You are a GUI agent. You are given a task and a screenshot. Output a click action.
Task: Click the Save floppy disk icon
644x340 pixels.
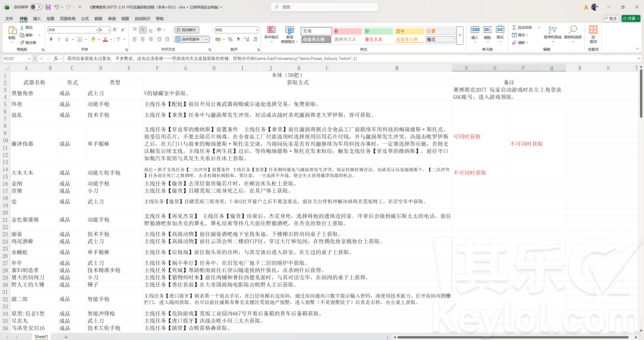click(x=48, y=7)
